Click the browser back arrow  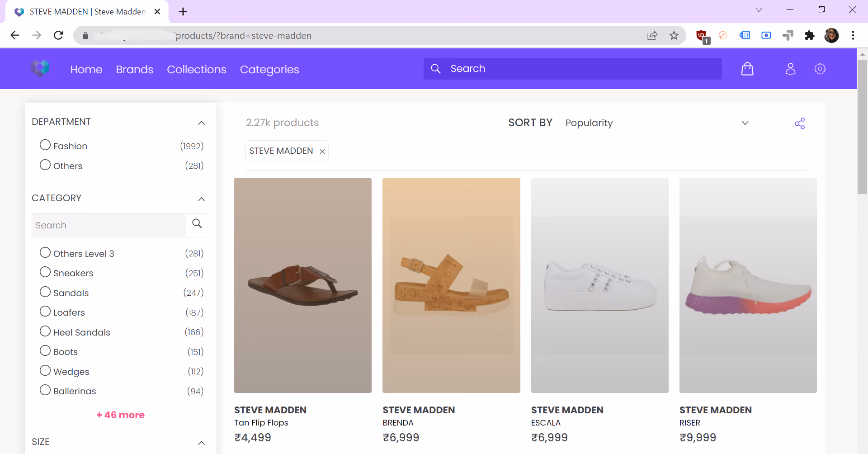point(15,35)
